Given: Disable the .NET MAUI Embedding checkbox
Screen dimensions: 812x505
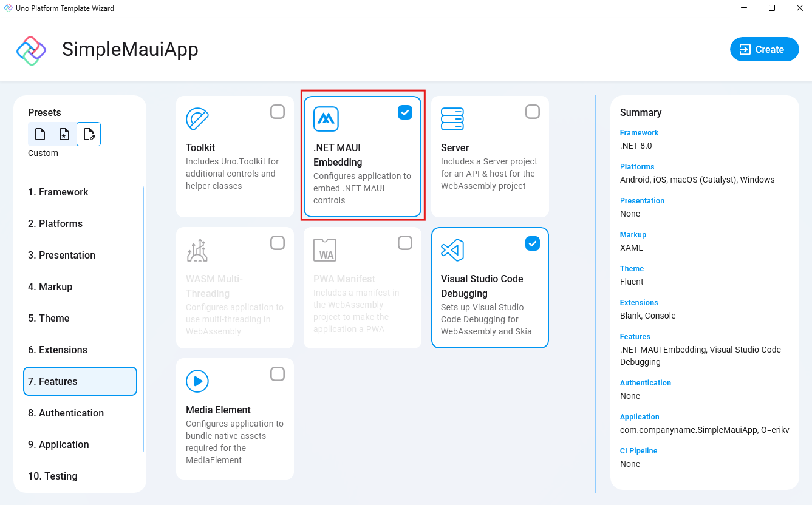Looking at the screenshot, I should (x=405, y=112).
